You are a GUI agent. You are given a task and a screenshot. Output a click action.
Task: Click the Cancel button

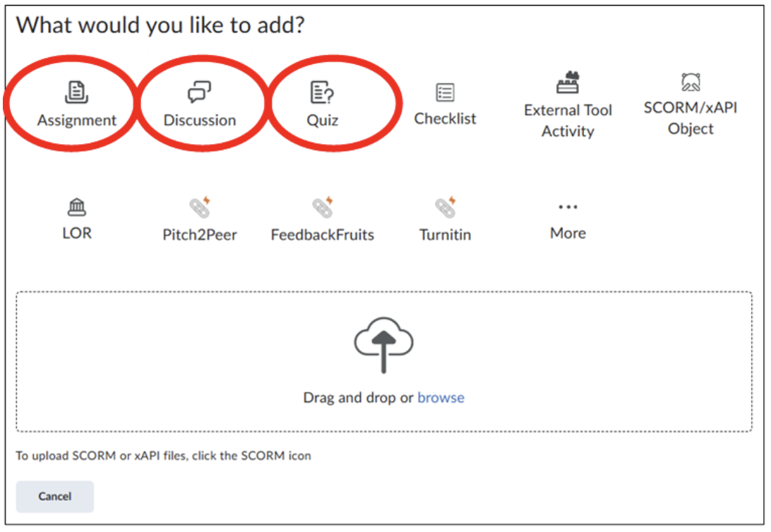pyautogui.click(x=54, y=496)
